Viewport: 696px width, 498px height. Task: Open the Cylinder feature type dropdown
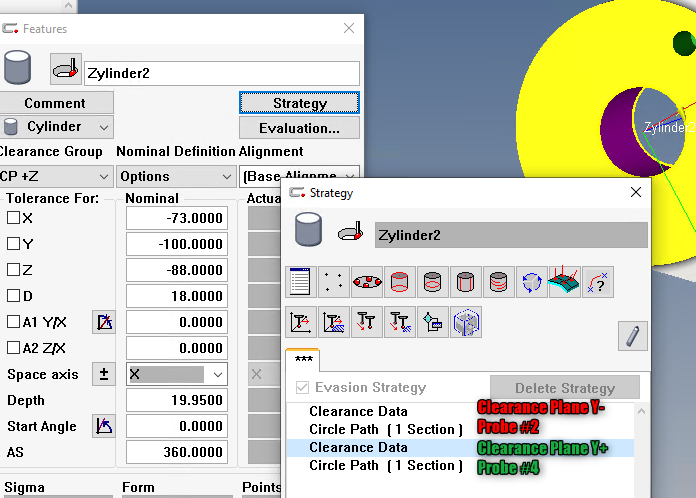pos(57,127)
